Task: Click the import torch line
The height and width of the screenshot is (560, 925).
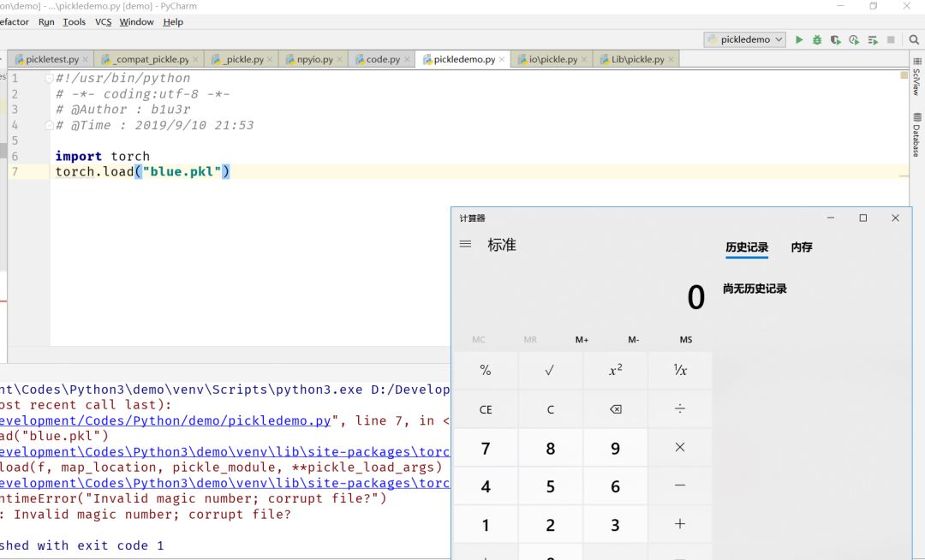Action: (102, 156)
